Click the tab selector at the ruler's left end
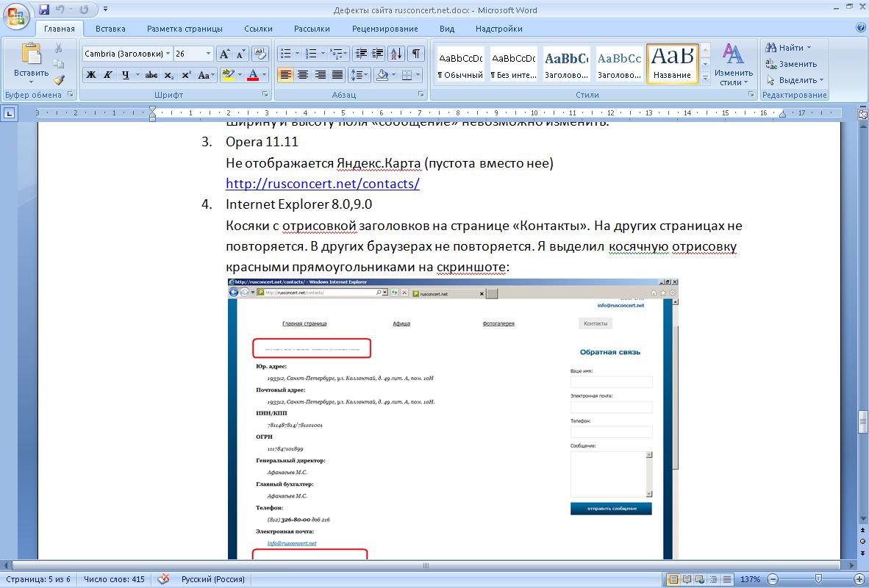869x588 pixels. (x=10, y=114)
